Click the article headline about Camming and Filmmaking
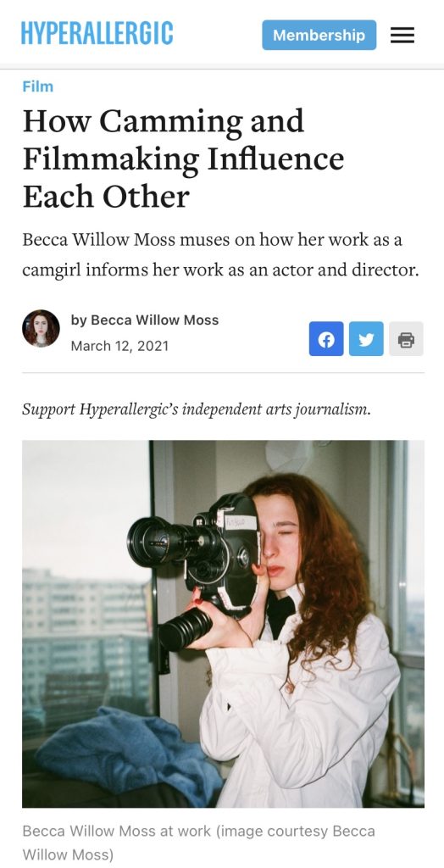Image resolution: width=444 pixels, height=868 pixels. click(x=183, y=159)
